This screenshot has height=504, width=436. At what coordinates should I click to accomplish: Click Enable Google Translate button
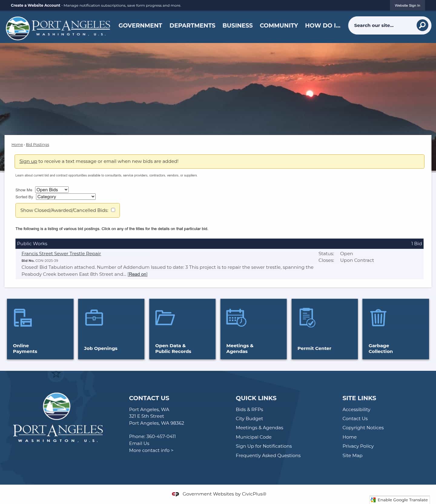tap(400, 500)
